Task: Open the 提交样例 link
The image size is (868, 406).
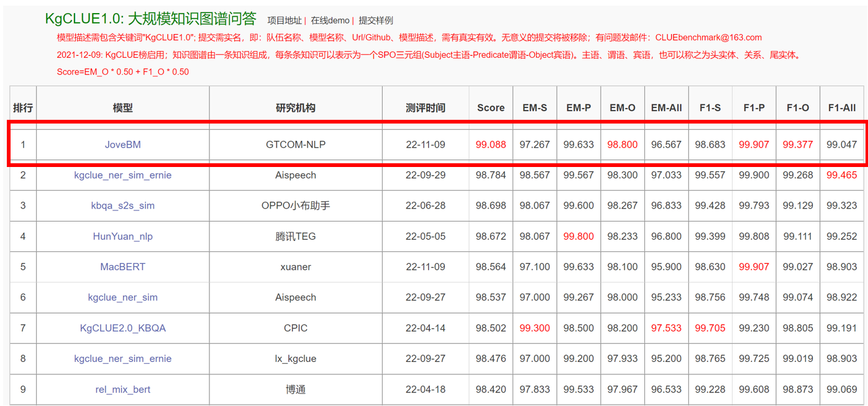Action: [x=376, y=20]
